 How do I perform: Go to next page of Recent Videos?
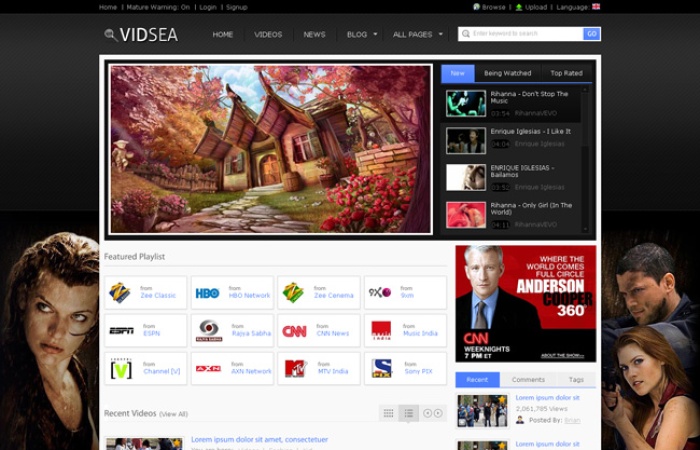(438, 413)
